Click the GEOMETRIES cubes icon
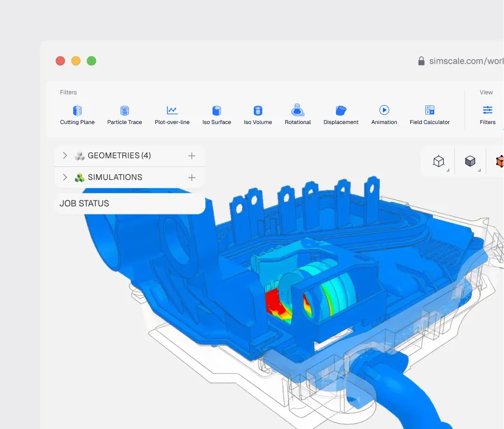This screenshot has height=429, width=504. 80,156
